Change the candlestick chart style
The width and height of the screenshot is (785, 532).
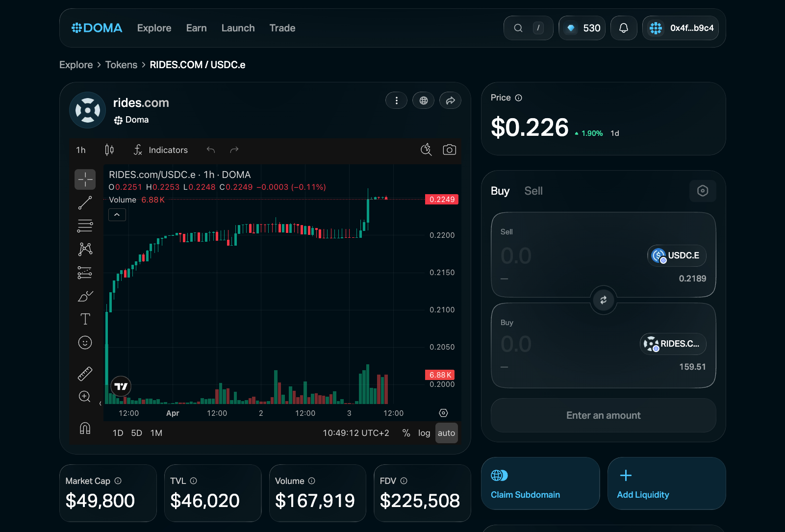[109, 150]
